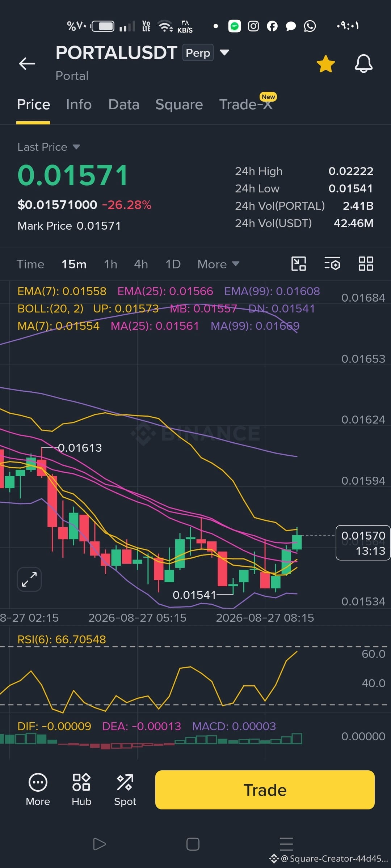Tap the back arrow icon

[27, 64]
